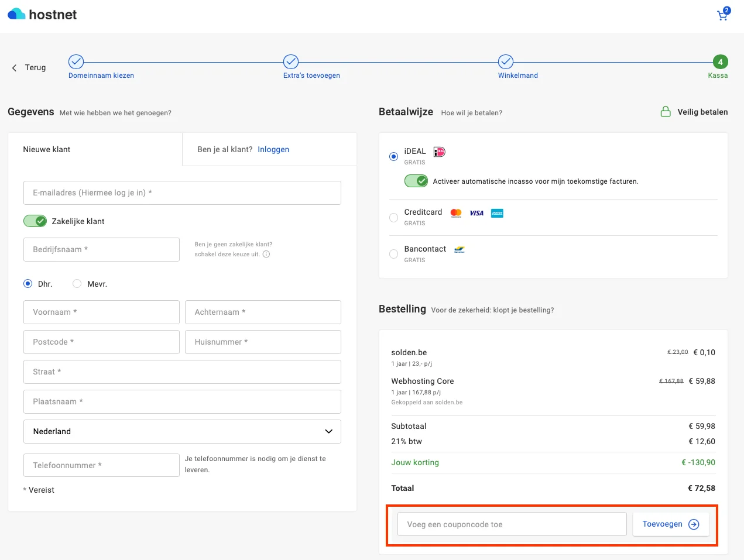This screenshot has width=744, height=560.
Task: Focus the E-mailadres input field
Action: [x=182, y=193]
